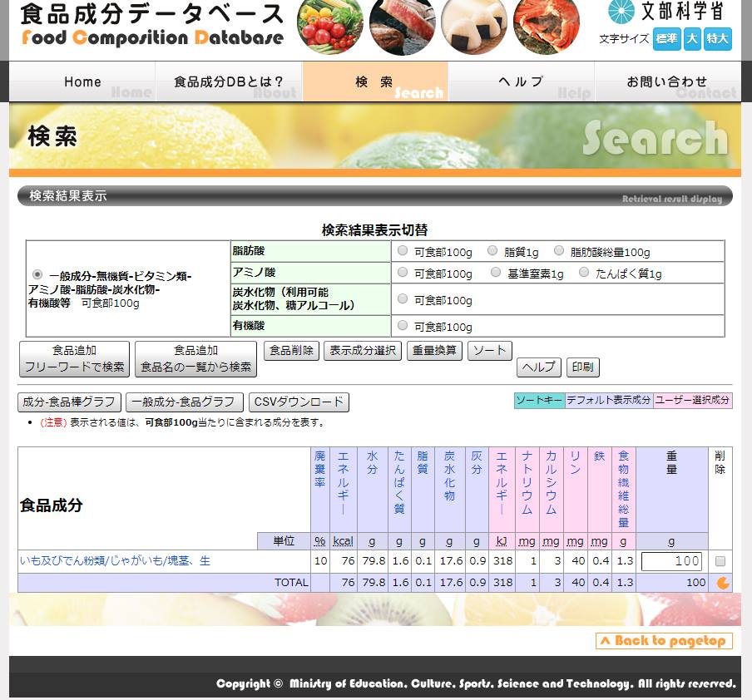Open the 検索 navigation tab
752x700 pixels.
(x=374, y=81)
